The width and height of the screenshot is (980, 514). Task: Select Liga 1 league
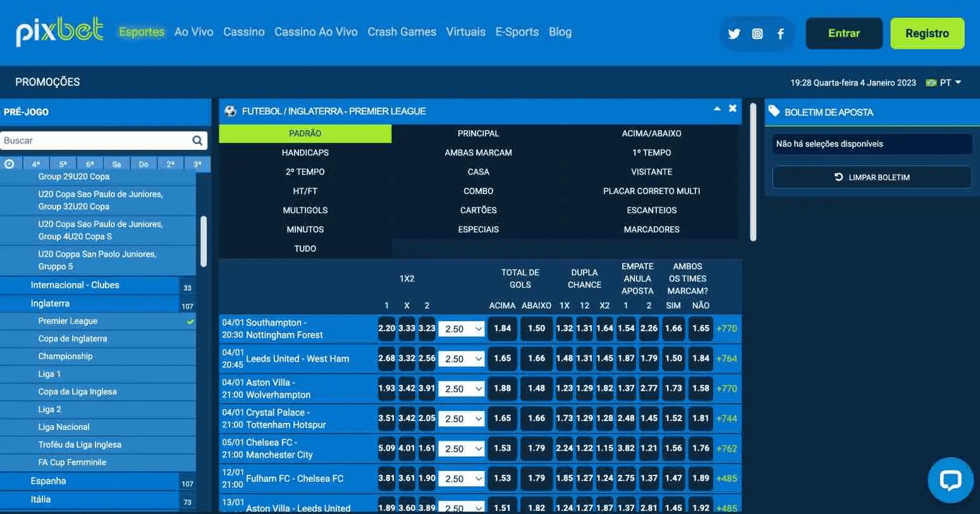pyautogui.click(x=98, y=374)
